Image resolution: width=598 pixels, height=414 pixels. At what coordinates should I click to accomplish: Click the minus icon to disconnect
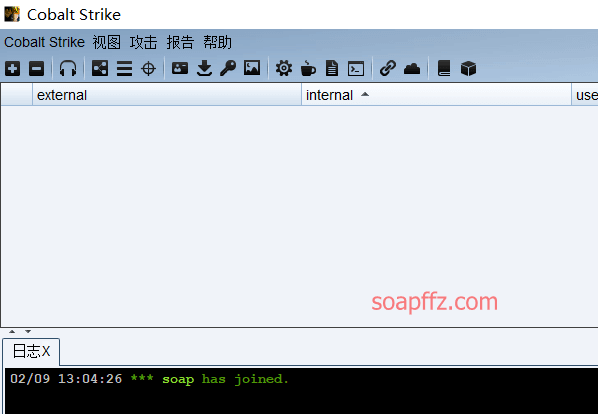coord(37,69)
